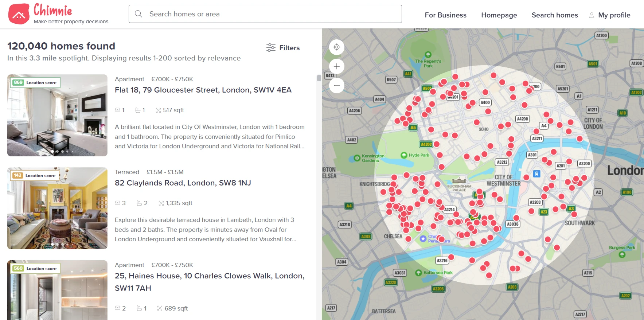Image resolution: width=644 pixels, height=320 pixels.
Task: Click the search magnifier icon
Action: (x=138, y=14)
